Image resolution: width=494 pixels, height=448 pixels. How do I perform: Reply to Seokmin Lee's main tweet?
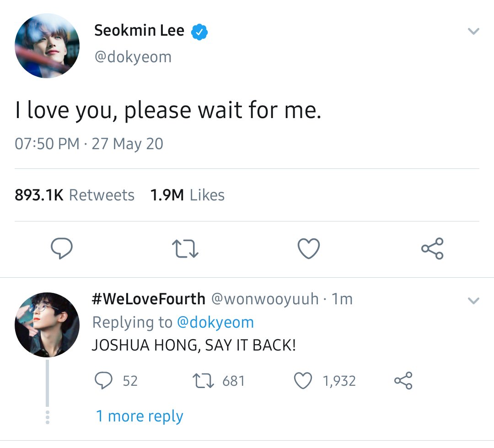point(62,248)
